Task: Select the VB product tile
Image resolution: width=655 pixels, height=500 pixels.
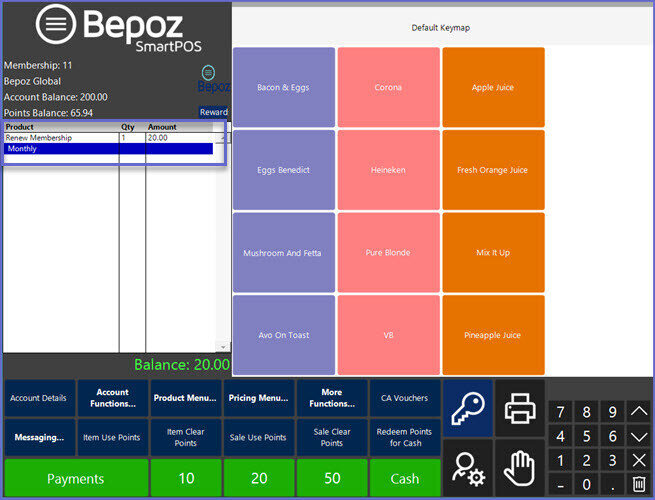Action: (388, 335)
